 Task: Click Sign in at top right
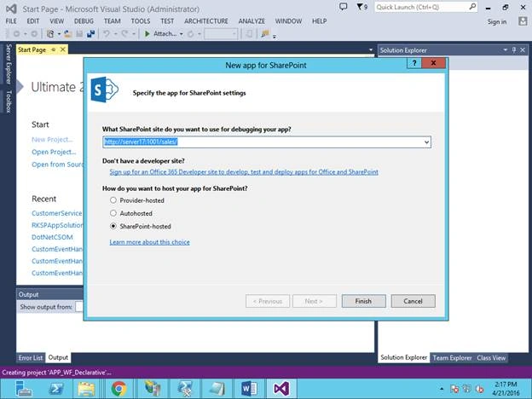pos(497,21)
